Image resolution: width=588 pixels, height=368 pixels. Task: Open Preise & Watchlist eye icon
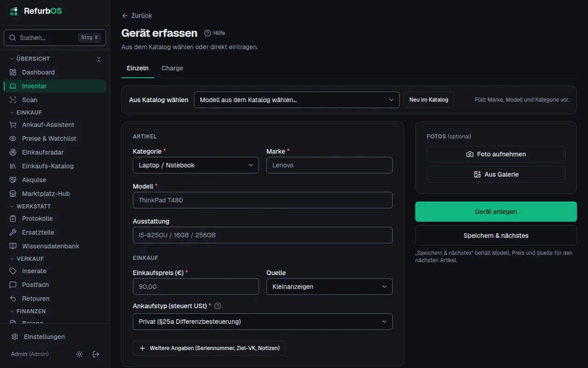point(13,138)
